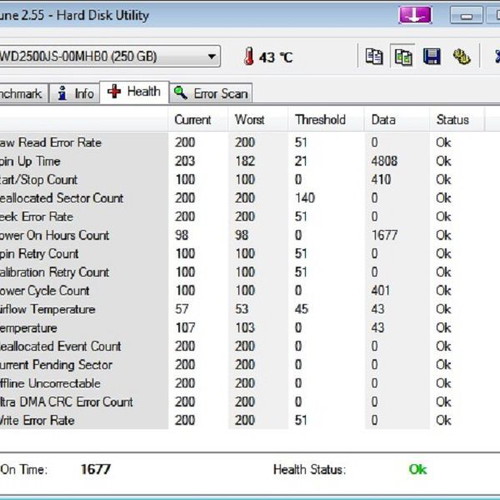Minimize the HD Tune window

(x=466, y=15)
